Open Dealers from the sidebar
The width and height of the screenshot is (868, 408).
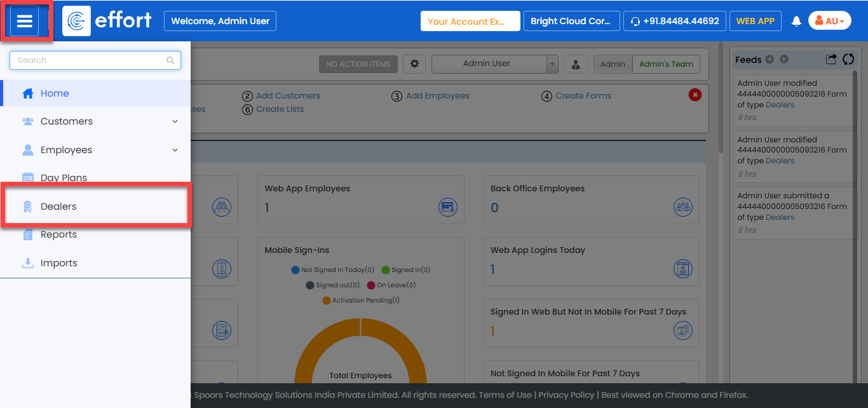58,207
